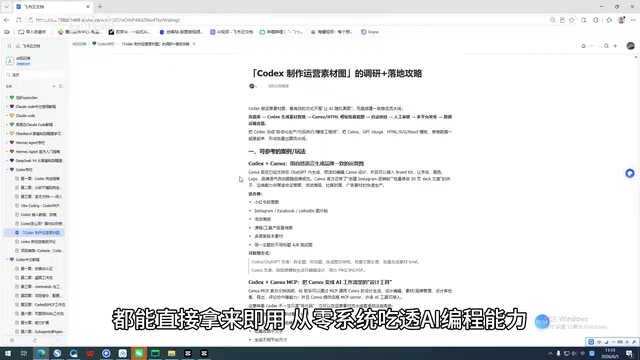
Task: Collapse the Codex blue-heart section
Action: click(7, 170)
